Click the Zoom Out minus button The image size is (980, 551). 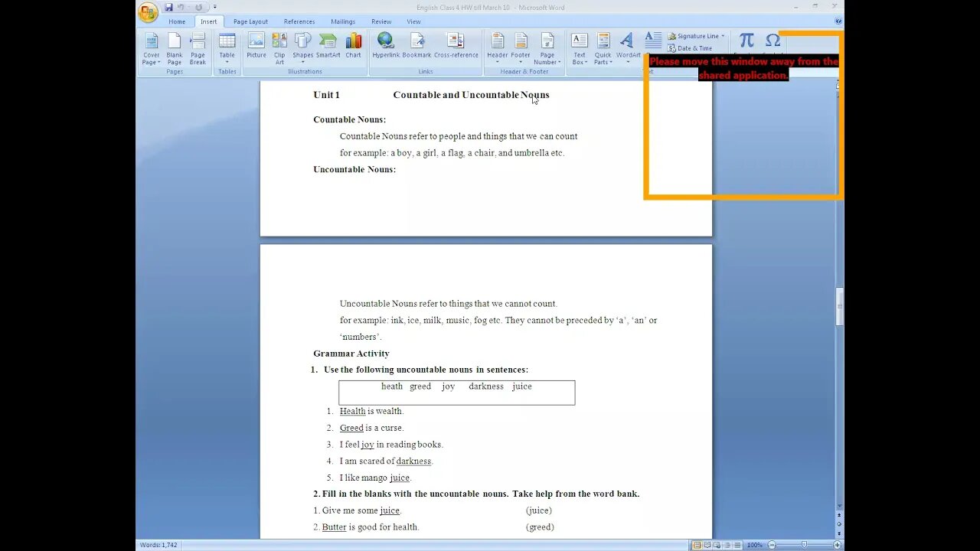[771, 545]
